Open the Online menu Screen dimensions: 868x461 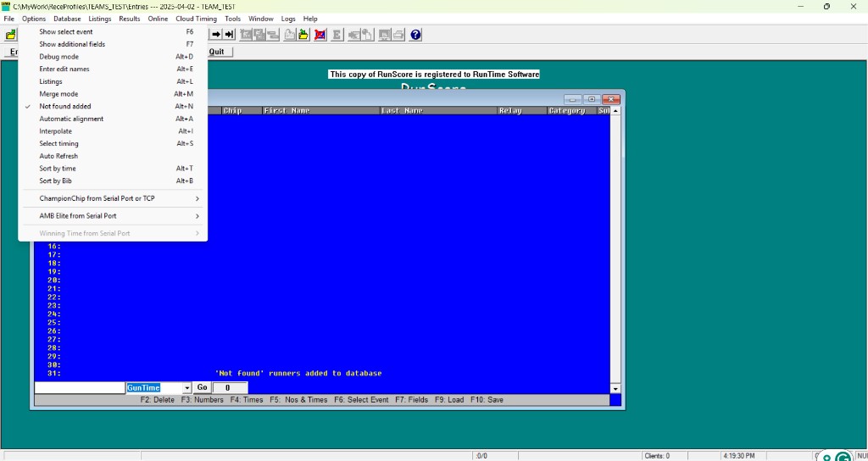click(x=158, y=19)
